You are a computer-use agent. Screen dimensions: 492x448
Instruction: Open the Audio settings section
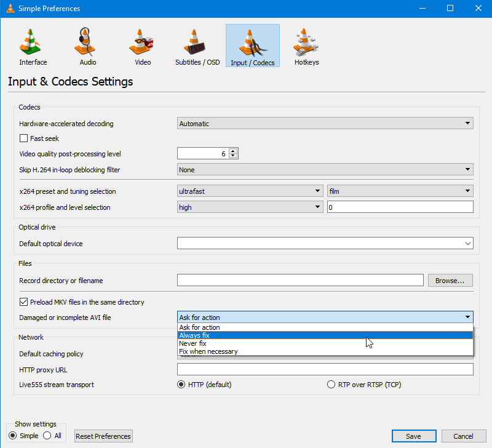click(87, 45)
